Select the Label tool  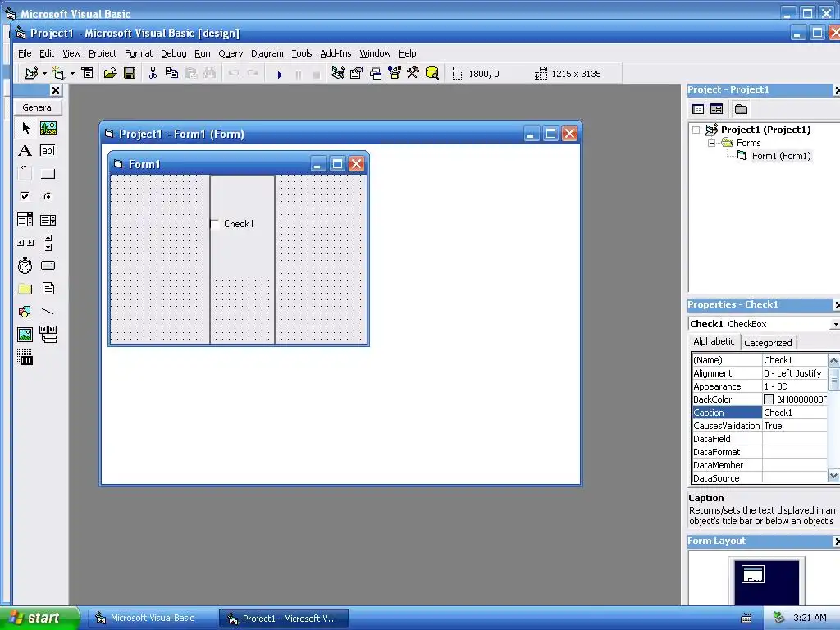pyautogui.click(x=25, y=151)
